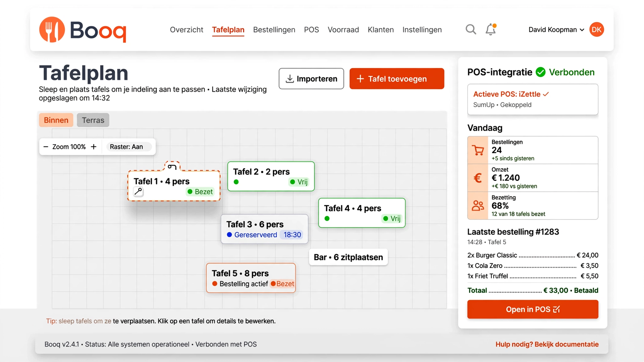Click the 1x Friet Truffel order line
The height and width of the screenshot is (362, 644).
click(x=533, y=276)
